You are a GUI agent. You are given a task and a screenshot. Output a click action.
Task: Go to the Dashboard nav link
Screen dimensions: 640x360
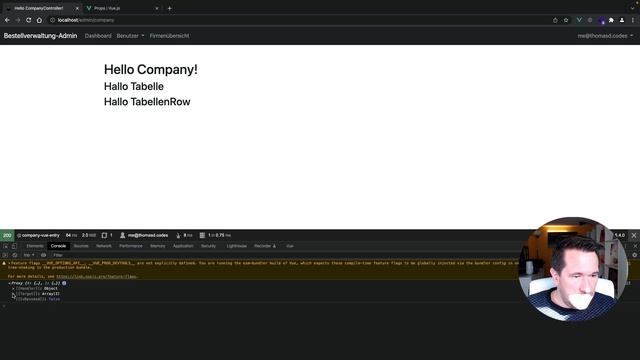tap(98, 36)
